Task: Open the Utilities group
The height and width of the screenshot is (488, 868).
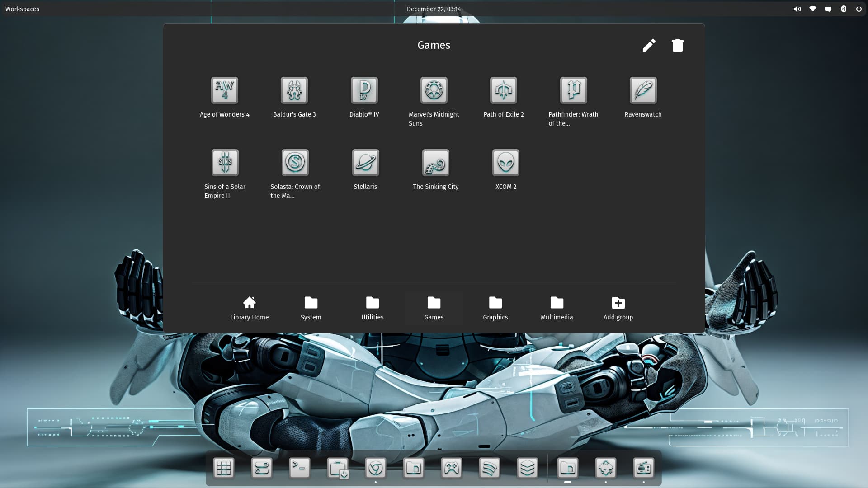Action: pyautogui.click(x=373, y=309)
